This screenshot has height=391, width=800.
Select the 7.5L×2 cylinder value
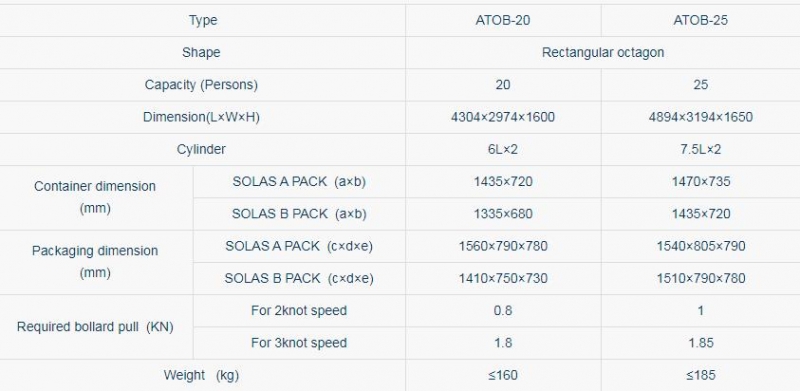(x=701, y=150)
